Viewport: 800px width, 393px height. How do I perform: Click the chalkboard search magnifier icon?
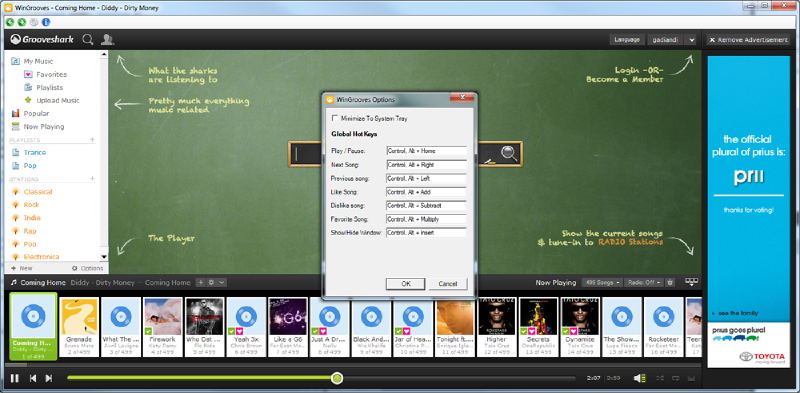(x=509, y=153)
